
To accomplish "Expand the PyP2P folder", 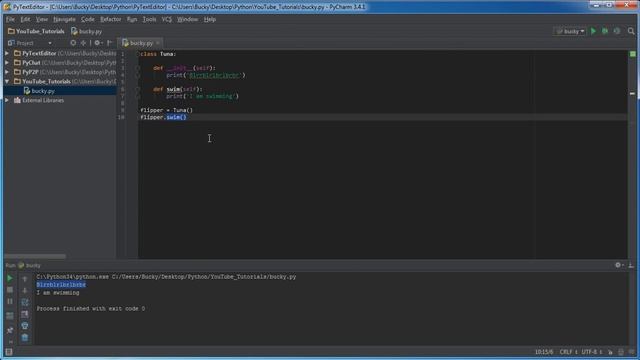I will pyautogui.click(x=7, y=72).
